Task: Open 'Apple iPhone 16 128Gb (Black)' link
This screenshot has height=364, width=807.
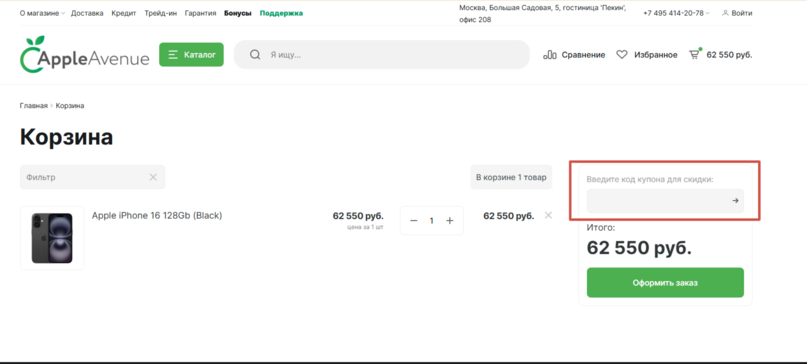Action: (x=157, y=216)
